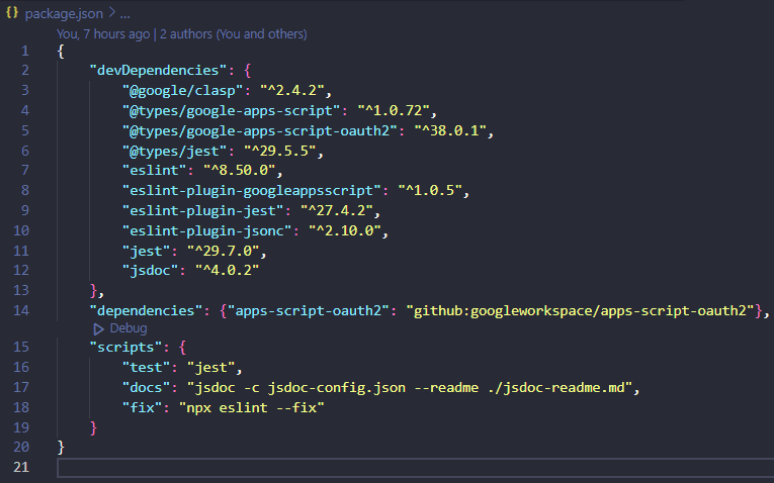
Task: Click the "^2.10.0" version value
Action: coord(345,231)
